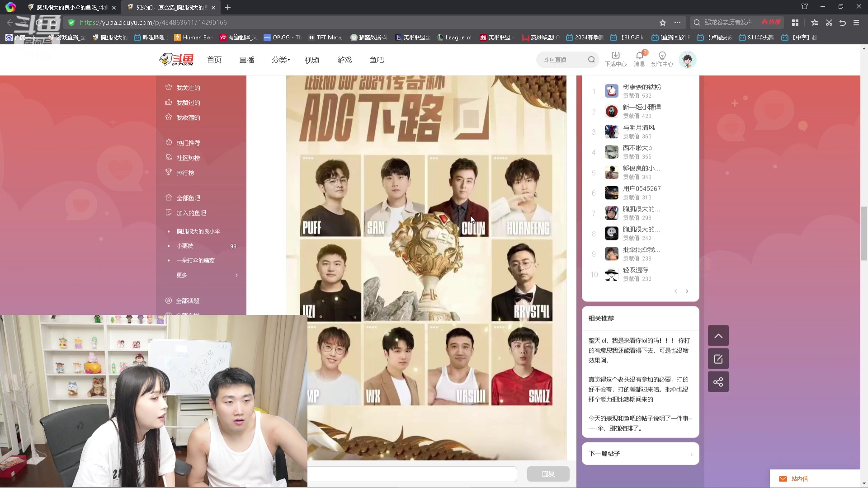The width and height of the screenshot is (868, 488).
Task: Open ranked user 新一短小精悍 profile
Action: (642, 108)
